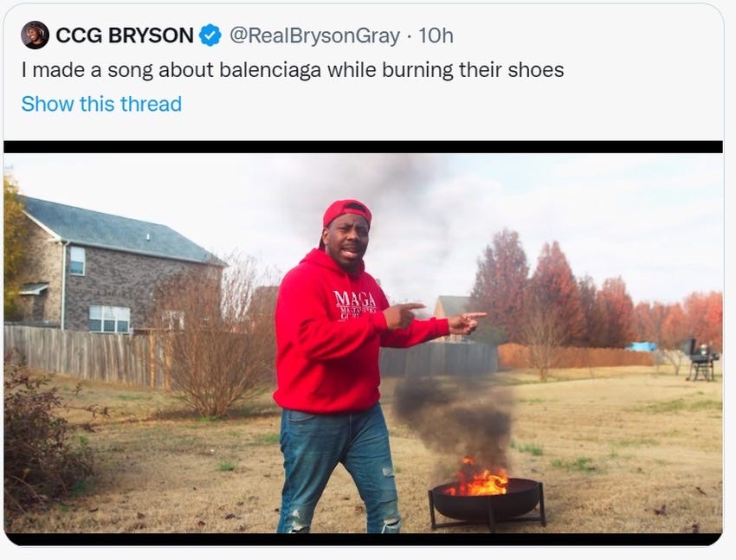The width and height of the screenshot is (736, 560).
Task: Click the video's top black letterbox bar
Action: pyautogui.click(x=363, y=147)
